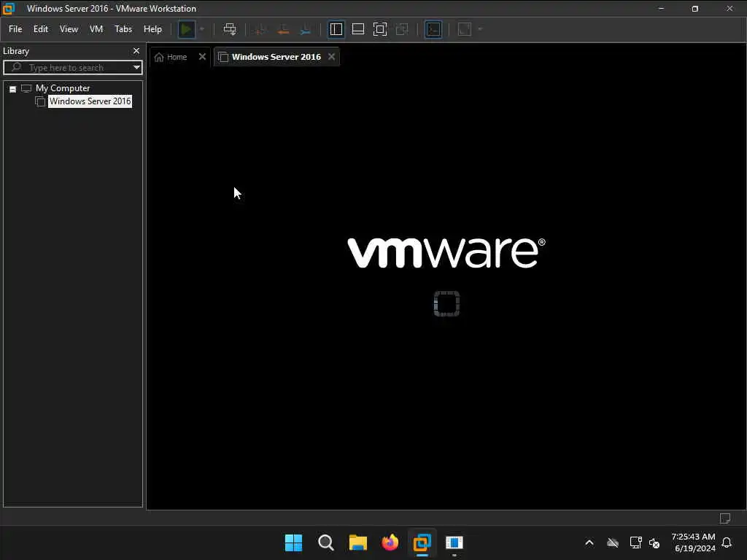Close the Windows Server 2016 tab

(x=332, y=57)
